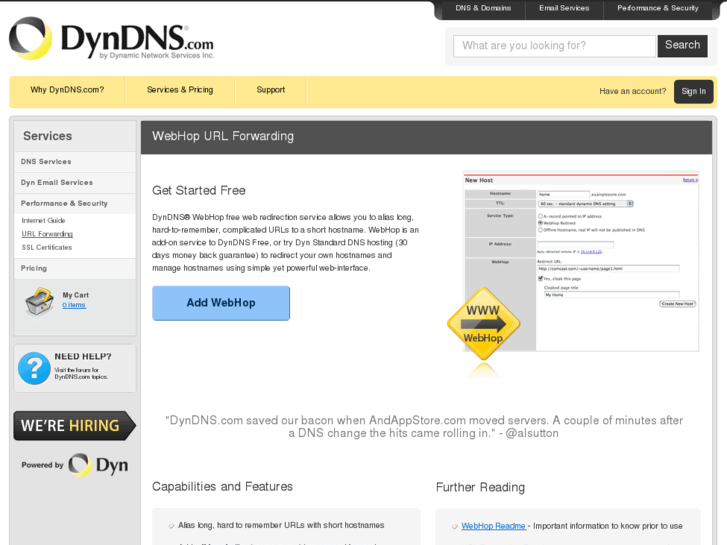Select Performance & Security in sidebar
Screen dimensions: 727x545
(x=75, y=204)
